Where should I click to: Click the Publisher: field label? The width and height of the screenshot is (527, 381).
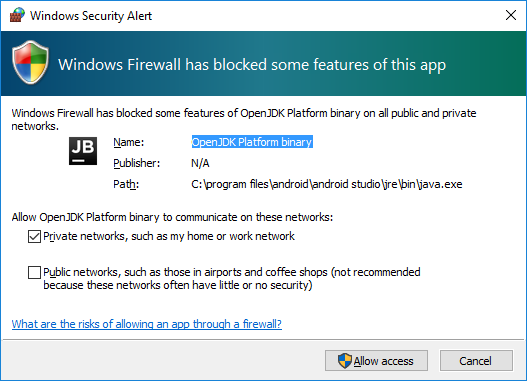[x=136, y=163]
